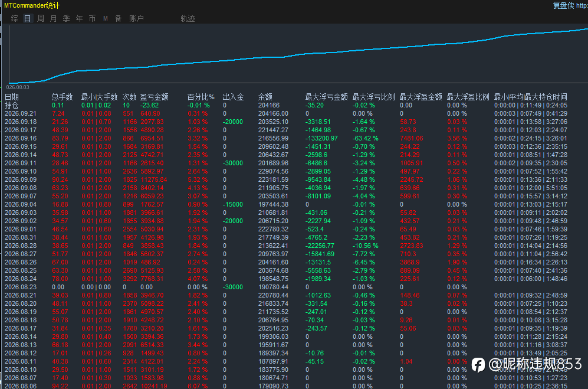This screenshot has height=389, width=588.
Task: Click the 余额 column header
Action: coord(265,97)
